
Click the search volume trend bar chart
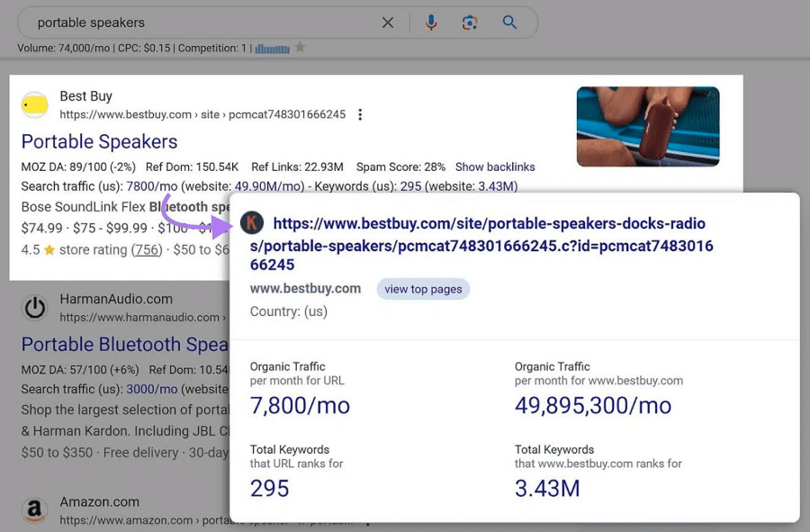pyautogui.click(x=272, y=48)
